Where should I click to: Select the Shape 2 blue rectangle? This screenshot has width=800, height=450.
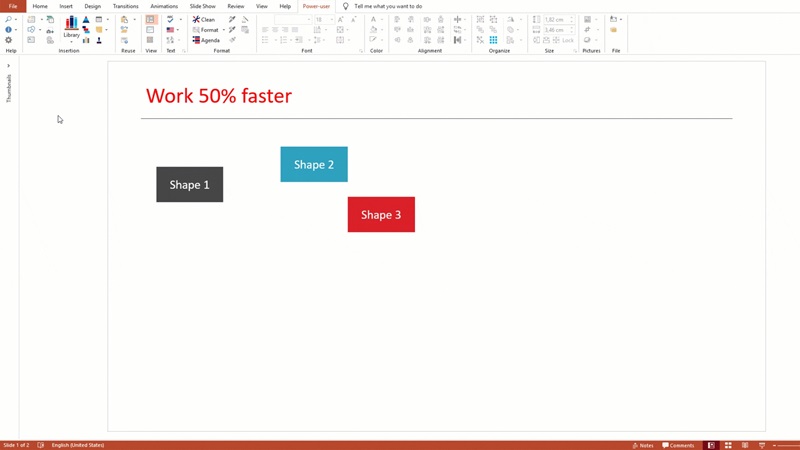(x=314, y=164)
